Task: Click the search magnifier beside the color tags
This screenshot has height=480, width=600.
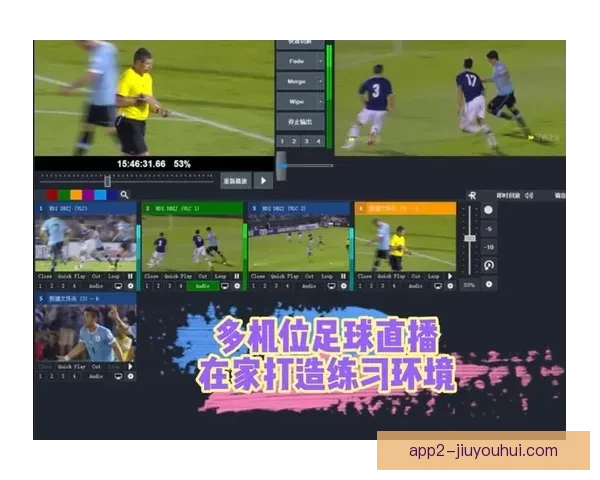Action: pyautogui.click(x=124, y=194)
